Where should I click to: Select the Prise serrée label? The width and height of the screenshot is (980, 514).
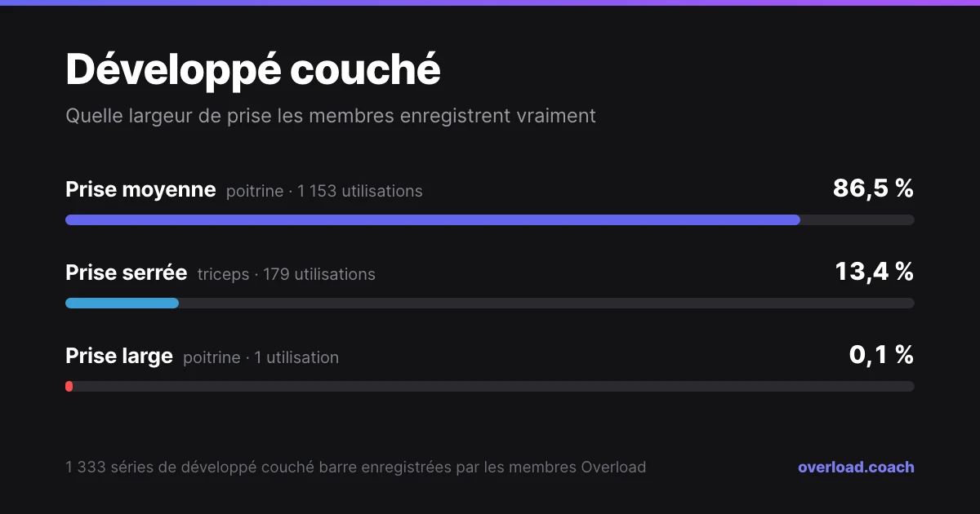point(127,273)
